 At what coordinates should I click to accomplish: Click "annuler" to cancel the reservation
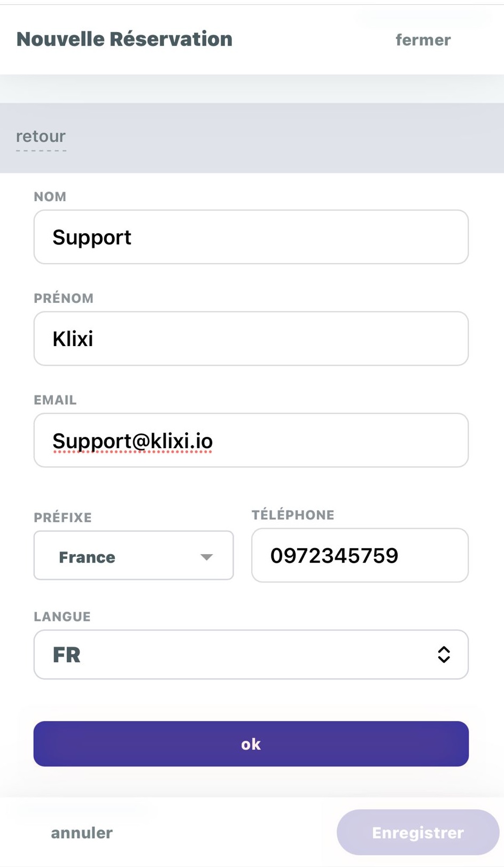tap(82, 833)
